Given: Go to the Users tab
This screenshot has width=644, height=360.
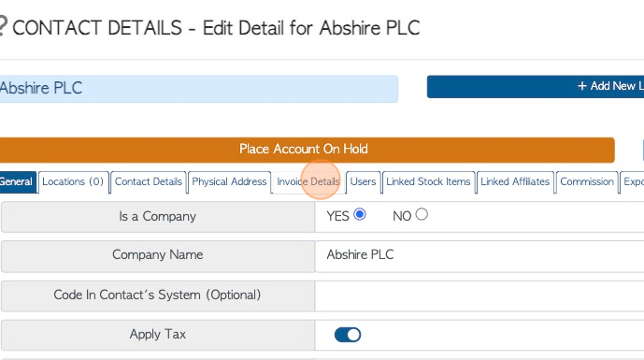Looking at the screenshot, I should 363,181.
